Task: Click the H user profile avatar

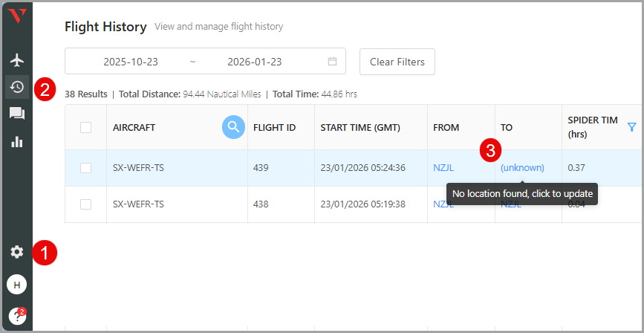Action: pos(16,284)
